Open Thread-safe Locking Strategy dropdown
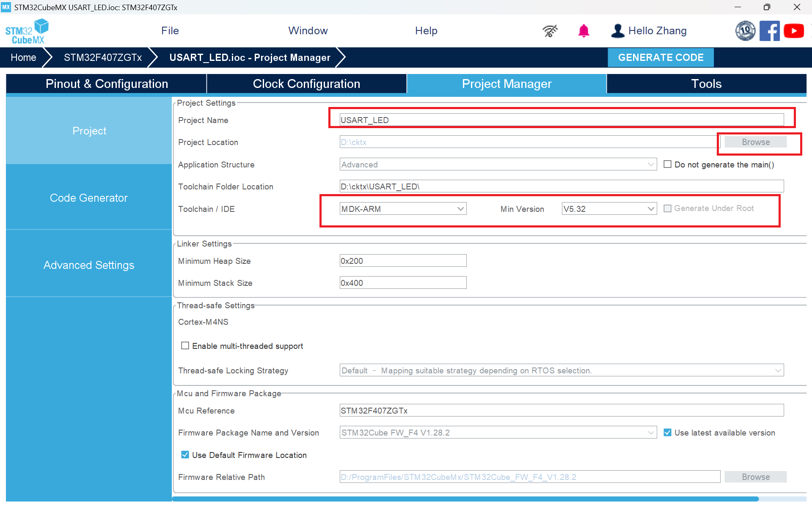Viewport: 812px width, 507px height. click(562, 370)
